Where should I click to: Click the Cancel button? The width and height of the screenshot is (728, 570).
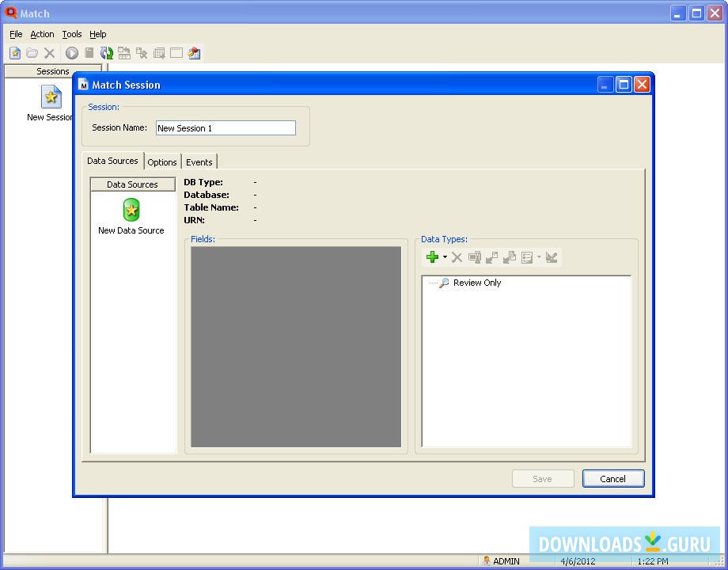click(613, 479)
